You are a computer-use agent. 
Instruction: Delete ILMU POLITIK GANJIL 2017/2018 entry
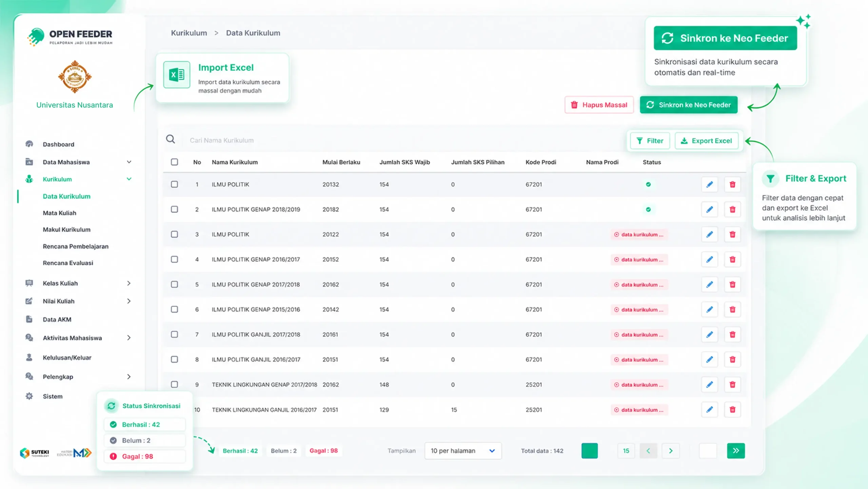pyautogui.click(x=732, y=335)
